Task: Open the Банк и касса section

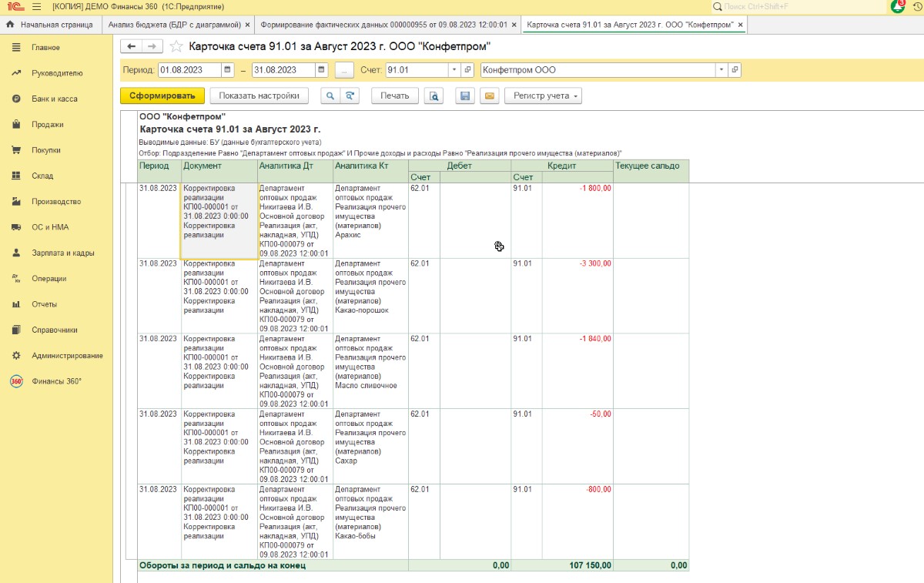Action: pos(54,99)
